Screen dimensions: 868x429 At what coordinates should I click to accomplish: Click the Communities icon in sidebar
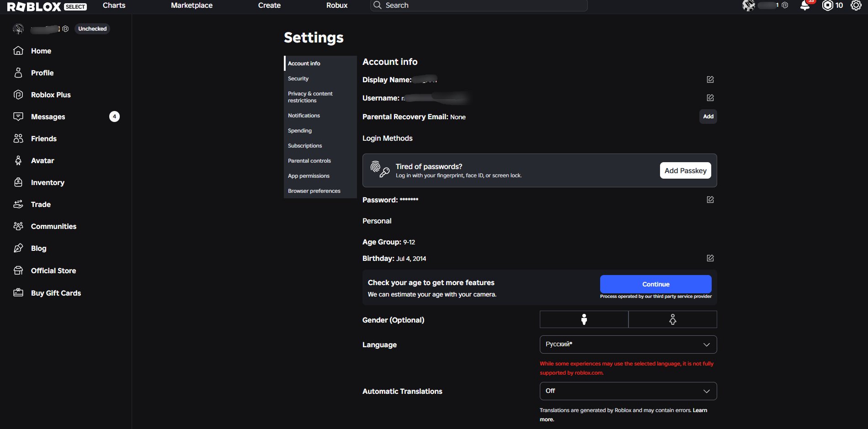click(18, 226)
